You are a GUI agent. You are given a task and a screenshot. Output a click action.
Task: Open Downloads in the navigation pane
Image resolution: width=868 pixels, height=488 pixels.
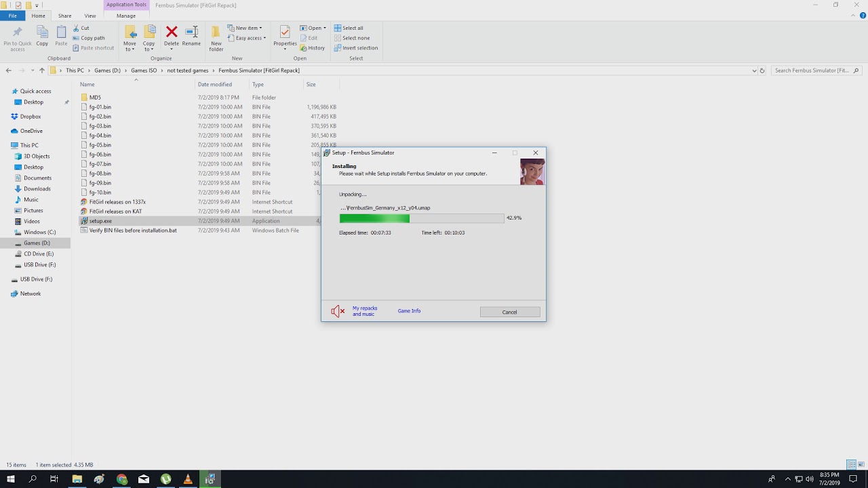point(37,189)
